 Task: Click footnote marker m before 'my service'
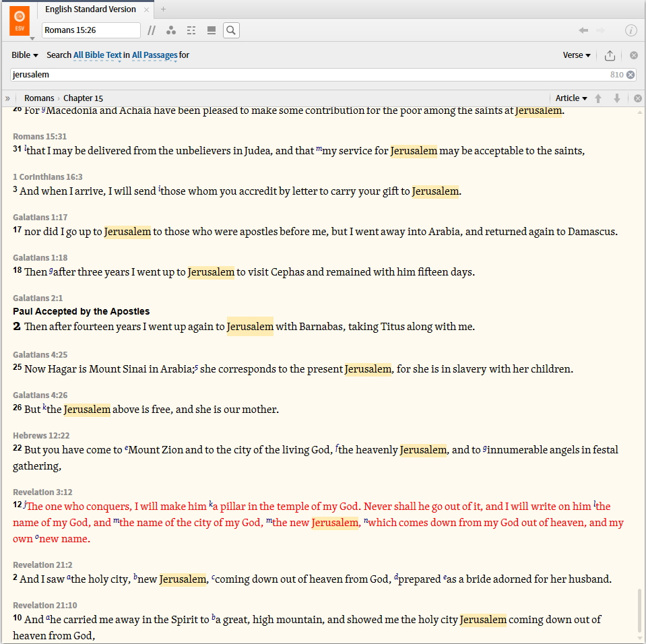(319, 148)
